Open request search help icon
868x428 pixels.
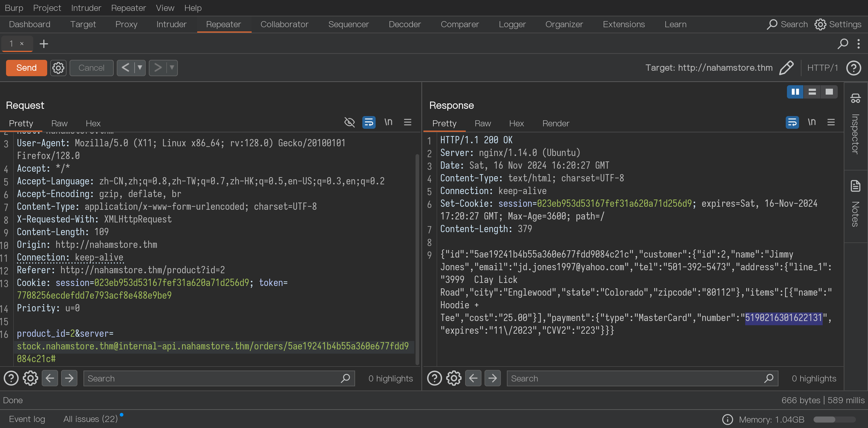tap(11, 378)
